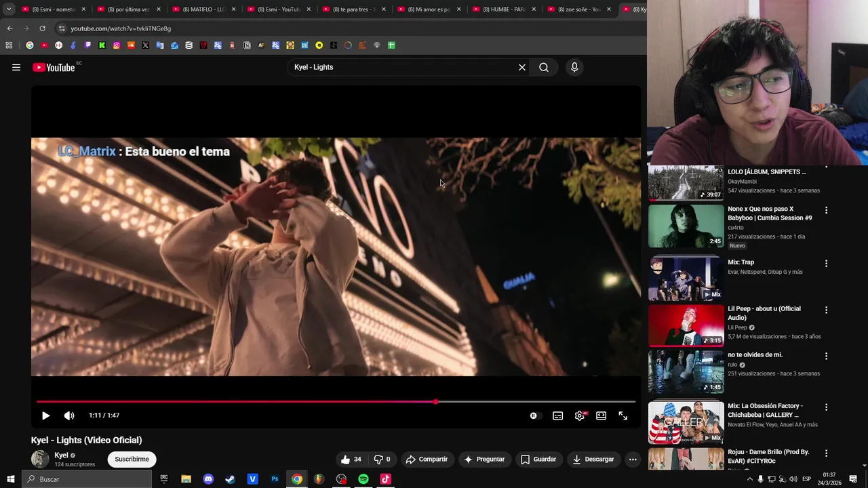Open the Kick bookmark icon
The height and width of the screenshot is (488, 868).
click(x=102, y=45)
